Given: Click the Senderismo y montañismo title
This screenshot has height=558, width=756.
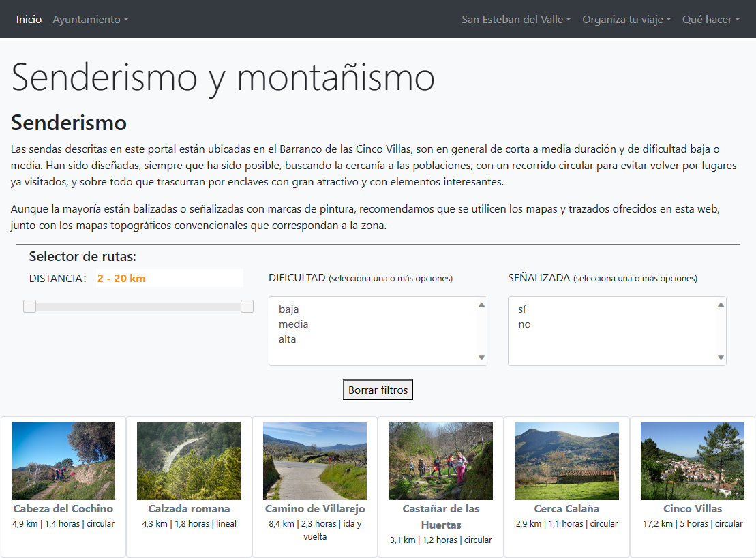Looking at the screenshot, I should [223, 78].
